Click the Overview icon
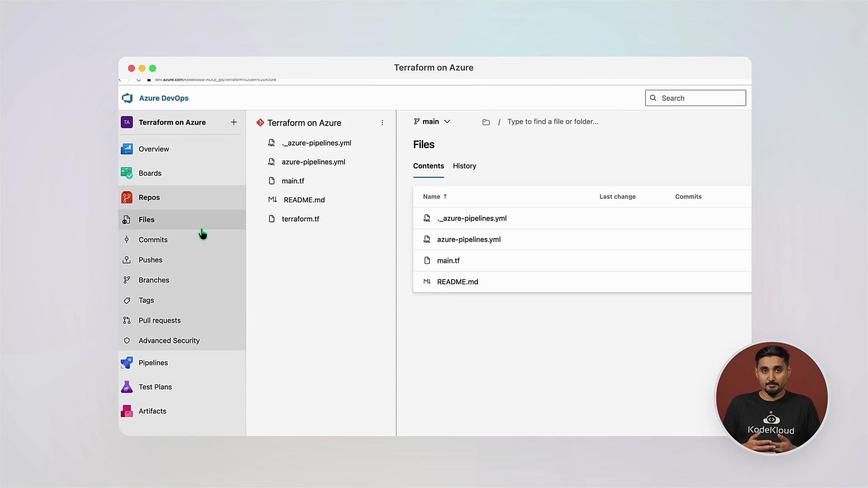Screen dimensions: 868x488 [127, 149]
